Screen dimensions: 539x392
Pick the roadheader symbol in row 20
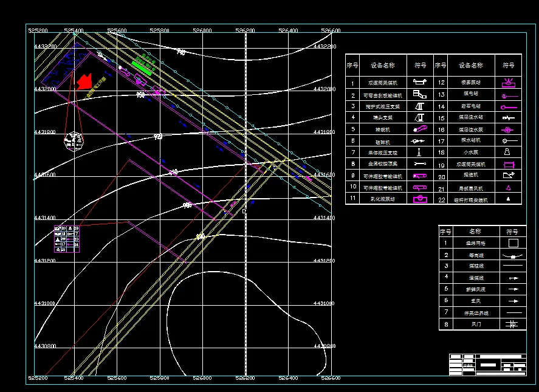click(x=509, y=175)
